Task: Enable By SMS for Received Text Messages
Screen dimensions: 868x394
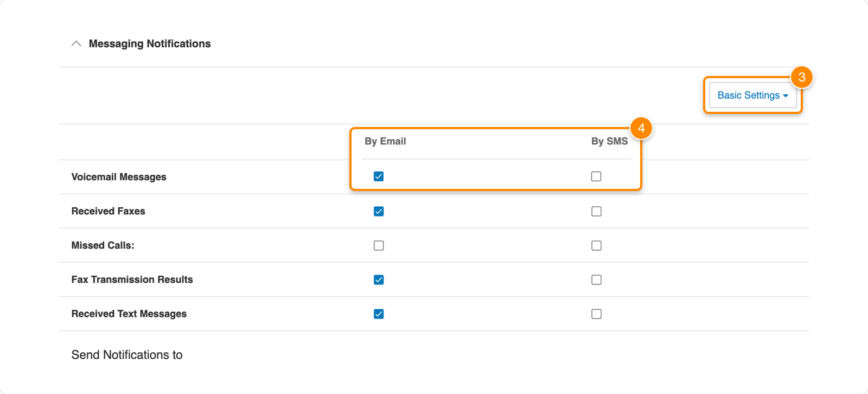Action: (x=596, y=314)
